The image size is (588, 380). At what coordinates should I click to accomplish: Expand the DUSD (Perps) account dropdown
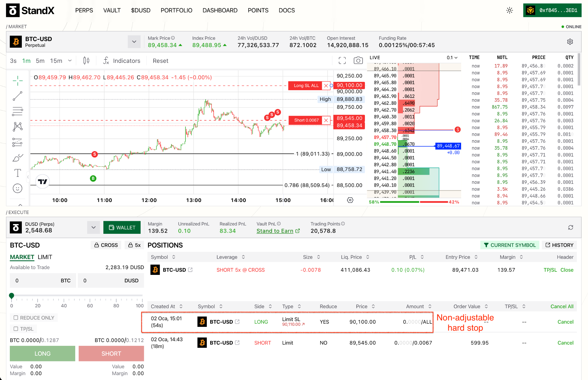tap(94, 227)
